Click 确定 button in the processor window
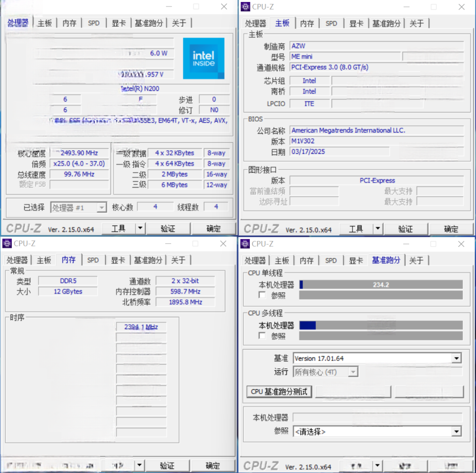Screen dimensions: 476x473 pos(213,228)
